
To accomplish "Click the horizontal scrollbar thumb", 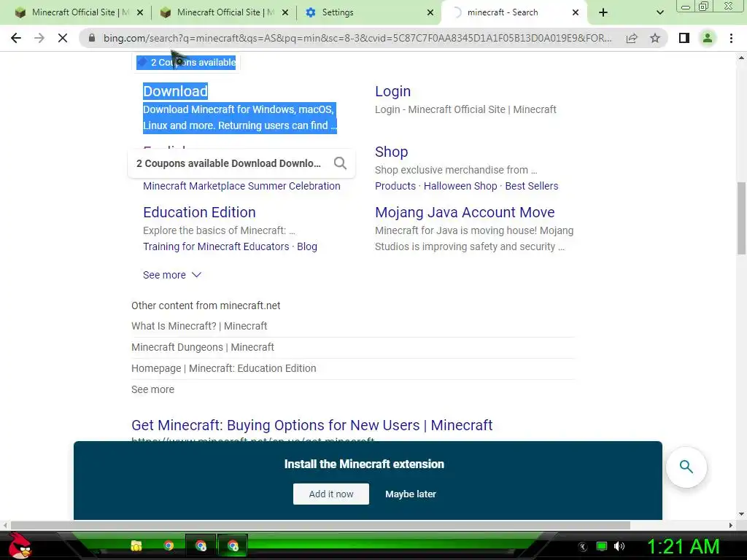I will tap(320, 525).
